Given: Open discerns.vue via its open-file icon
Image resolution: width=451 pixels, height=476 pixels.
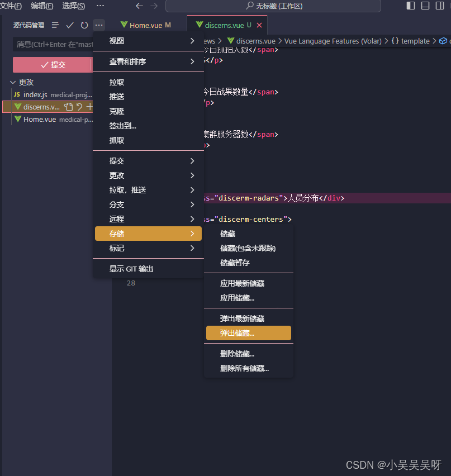Looking at the screenshot, I should (69, 107).
